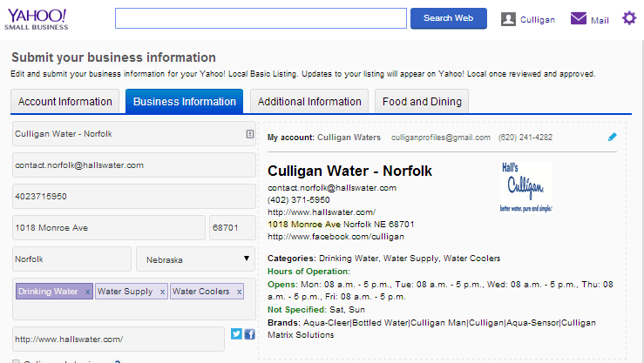
Task: Click the phone number field 4023715950
Action: click(134, 196)
